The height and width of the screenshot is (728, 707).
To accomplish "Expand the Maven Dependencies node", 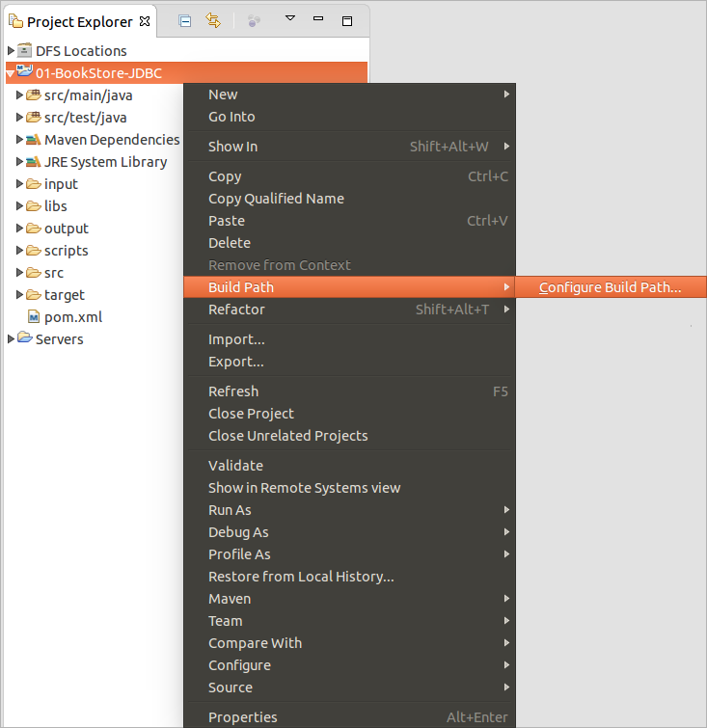I will pyautogui.click(x=19, y=139).
